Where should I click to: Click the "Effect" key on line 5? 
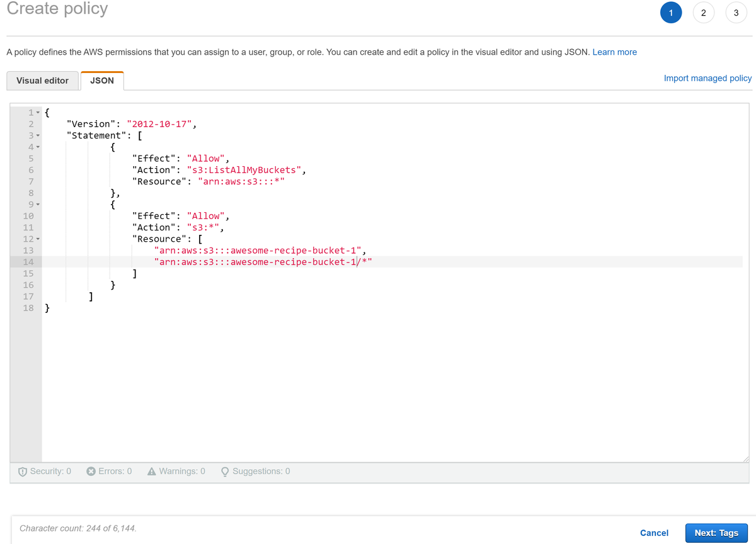[x=154, y=159]
